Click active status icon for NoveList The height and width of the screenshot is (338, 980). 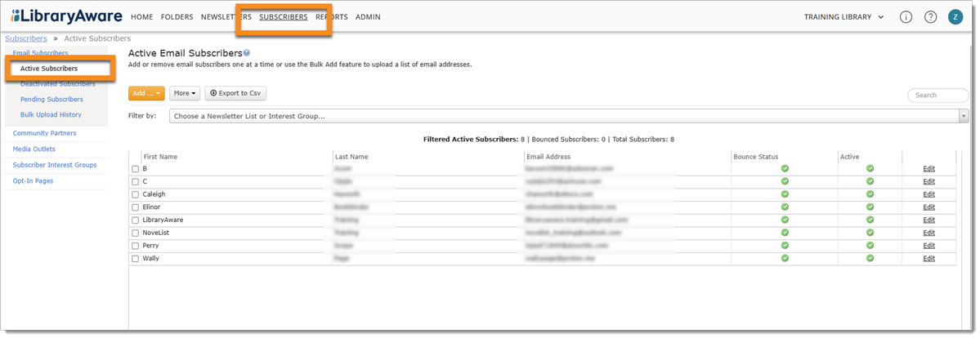pyautogui.click(x=870, y=233)
